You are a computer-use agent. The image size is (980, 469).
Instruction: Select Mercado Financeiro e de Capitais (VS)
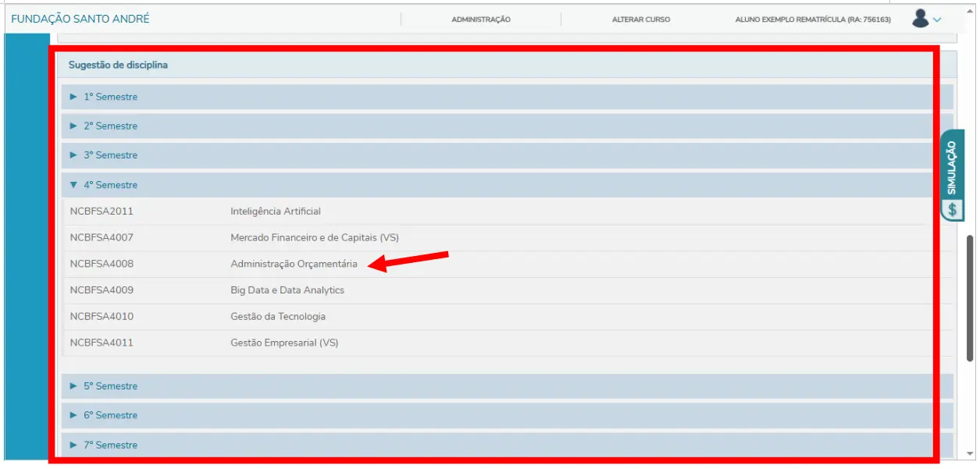point(314,237)
